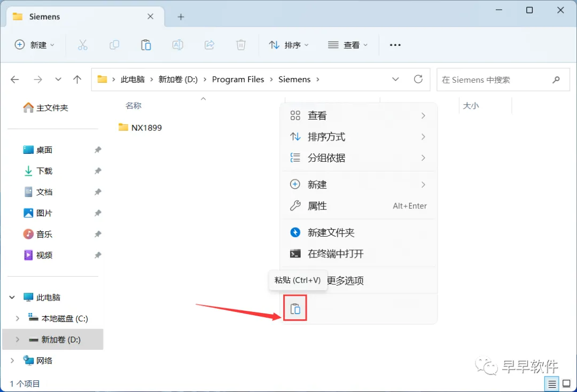Choose 新建文件夹 in context menu

pyautogui.click(x=358, y=232)
